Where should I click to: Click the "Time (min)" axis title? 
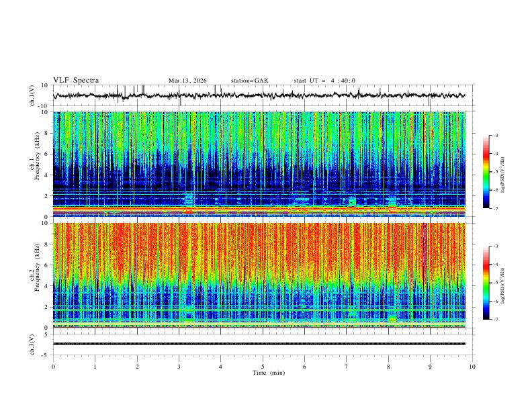click(x=269, y=373)
